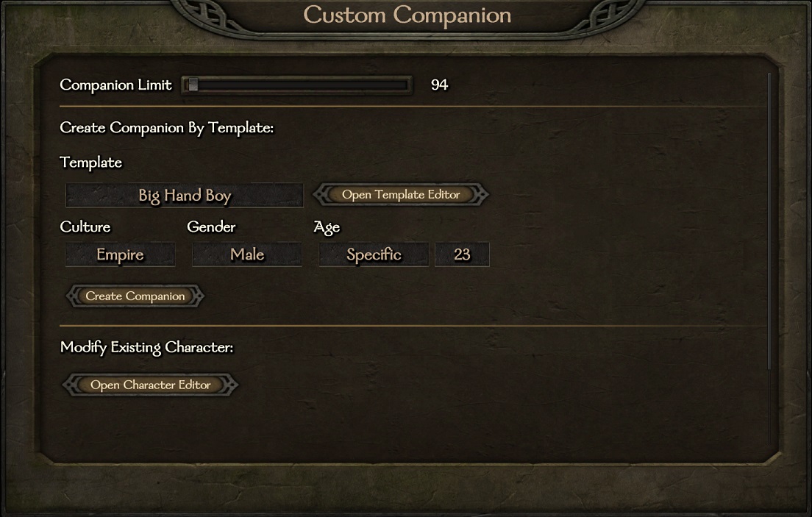Viewport: 812px width, 517px height.
Task: Click the age input field showing 23
Action: (x=462, y=254)
